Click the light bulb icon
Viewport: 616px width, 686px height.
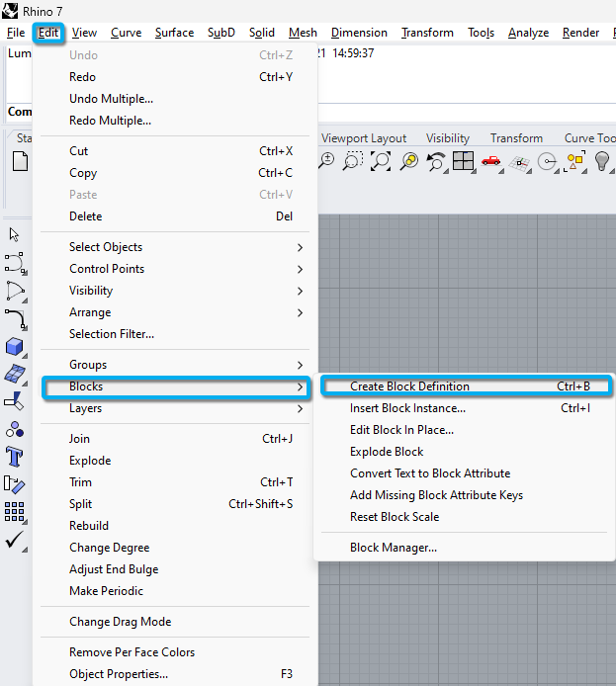[602, 161]
